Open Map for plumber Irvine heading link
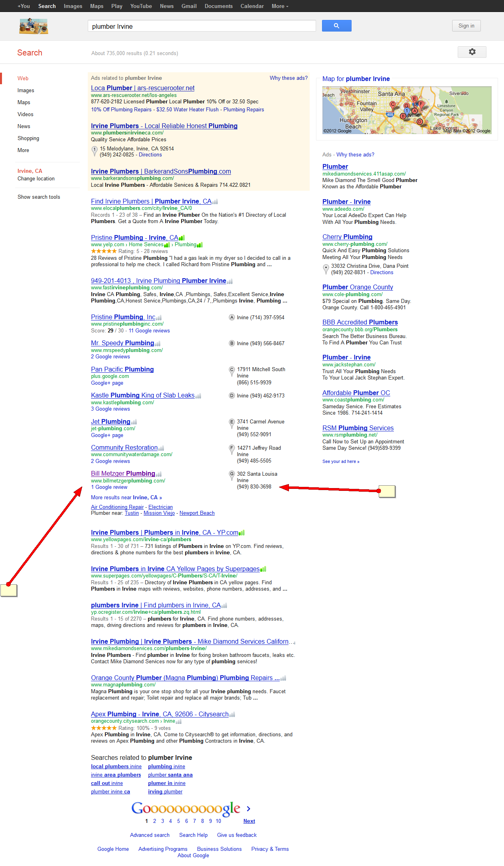 pos(356,79)
